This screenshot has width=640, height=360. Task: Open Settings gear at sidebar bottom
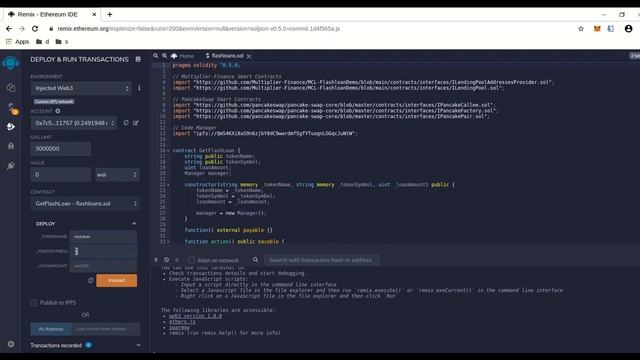(x=11, y=344)
